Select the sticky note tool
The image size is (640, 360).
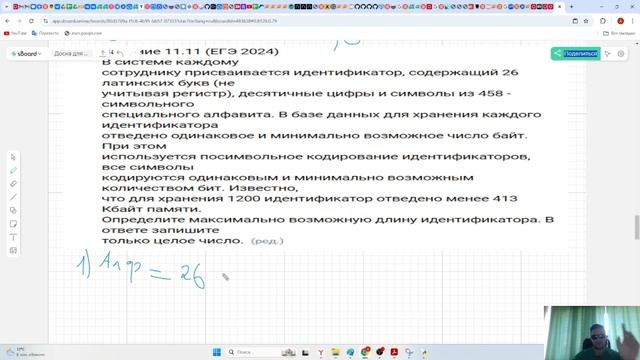pos(13,224)
